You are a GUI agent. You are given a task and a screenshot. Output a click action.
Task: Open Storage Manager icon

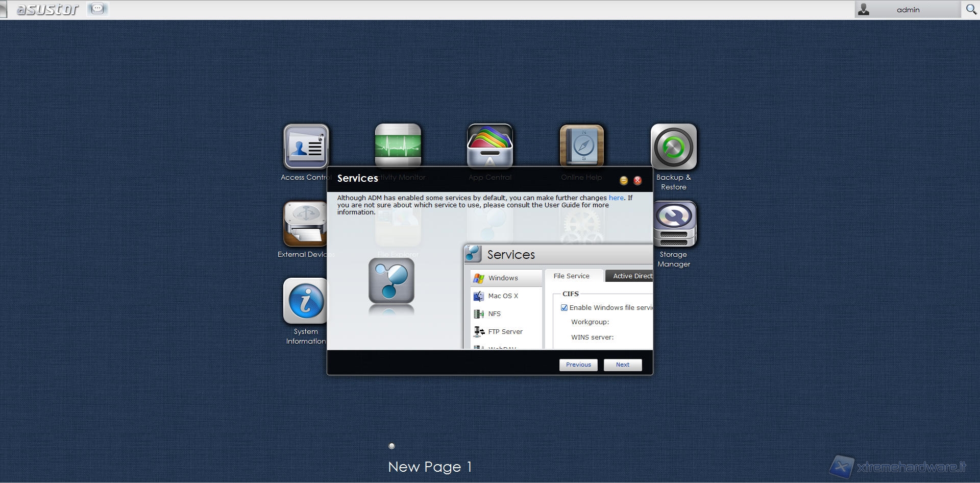click(x=673, y=224)
